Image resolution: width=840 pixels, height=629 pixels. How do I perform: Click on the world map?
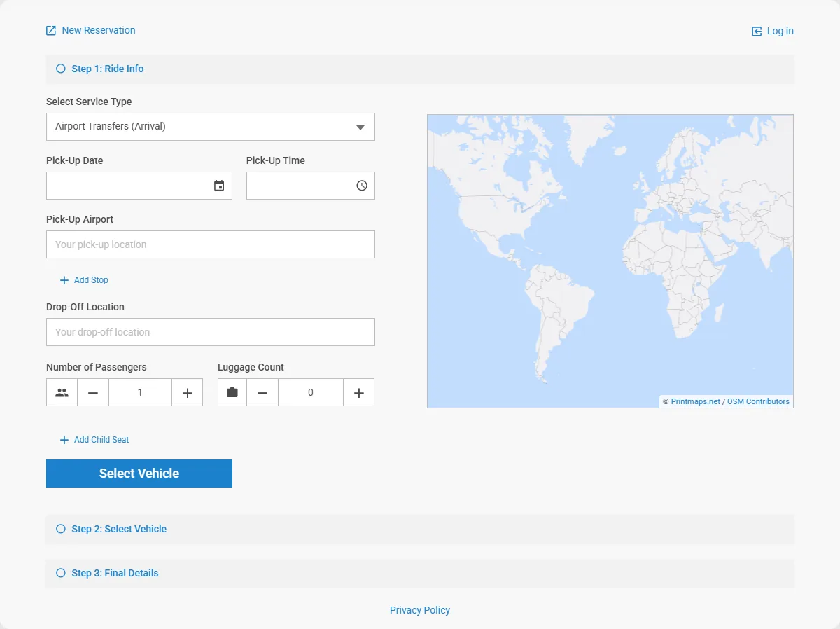point(610,261)
